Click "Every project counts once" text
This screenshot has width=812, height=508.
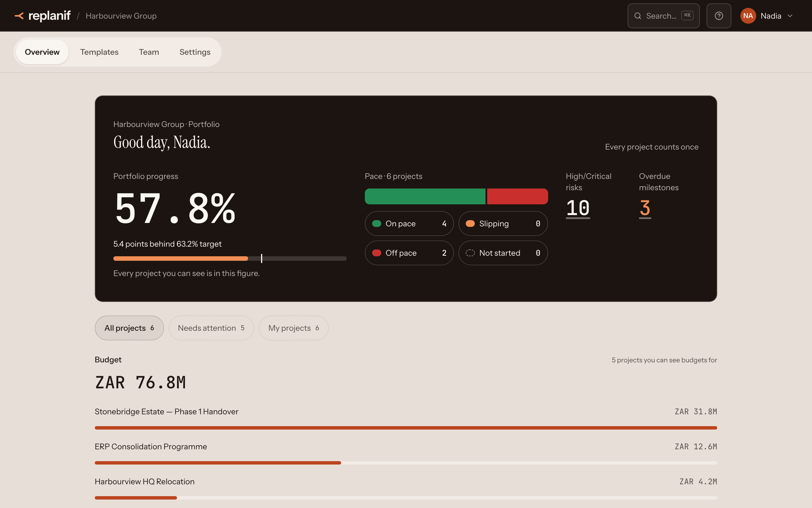pos(652,147)
